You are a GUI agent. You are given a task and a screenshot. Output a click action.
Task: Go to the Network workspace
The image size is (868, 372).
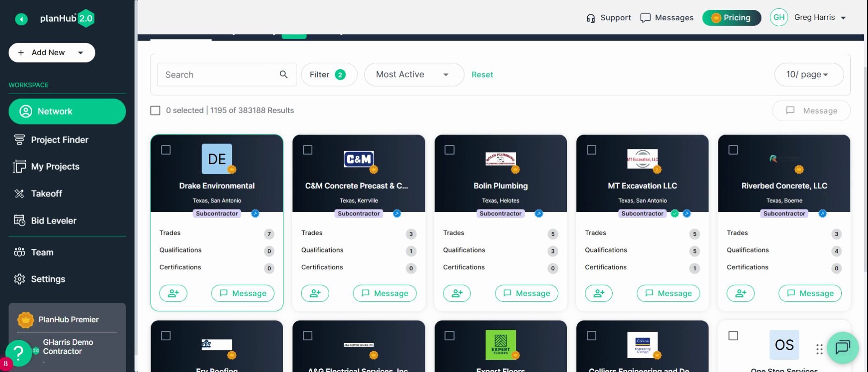(x=67, y=111)
